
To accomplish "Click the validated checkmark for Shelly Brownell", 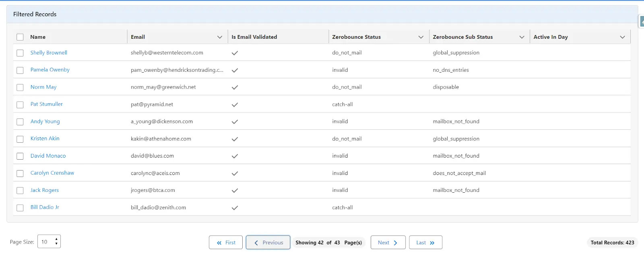I will [x=235, y=53].
